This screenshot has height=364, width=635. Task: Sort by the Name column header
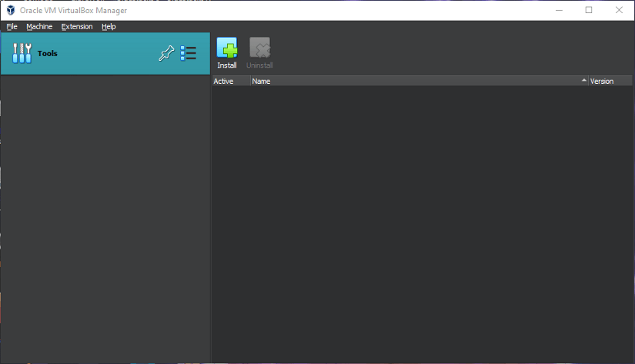coord(419,81)
